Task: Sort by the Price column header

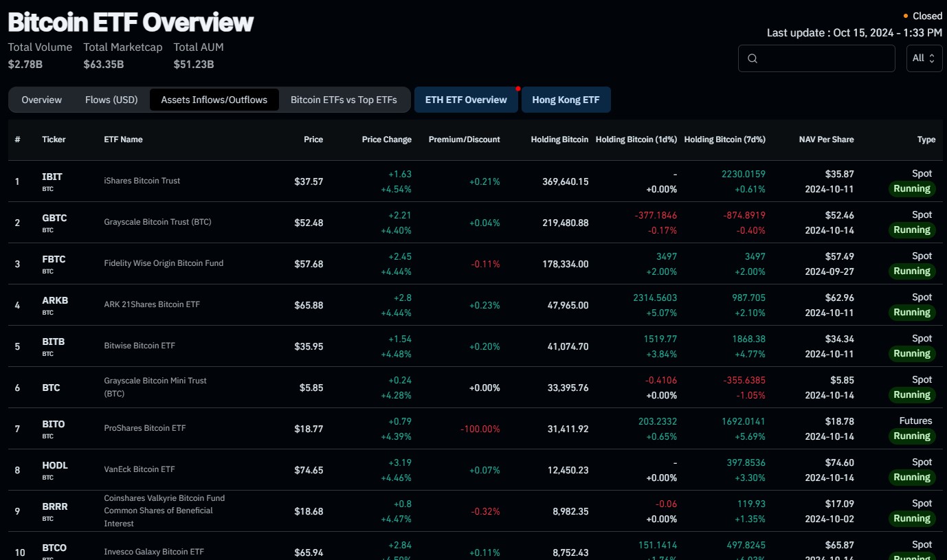Action: (x=313, y=139)
